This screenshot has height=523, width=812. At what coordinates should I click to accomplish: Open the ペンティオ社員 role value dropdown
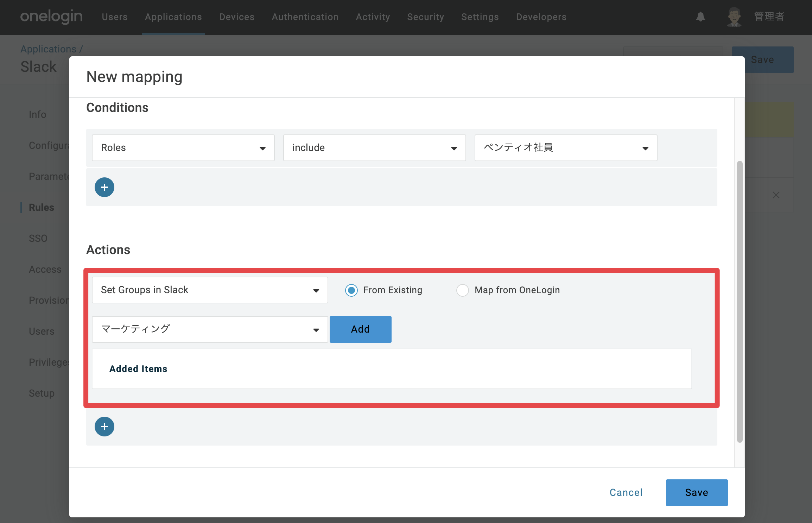tap(566, 148)
